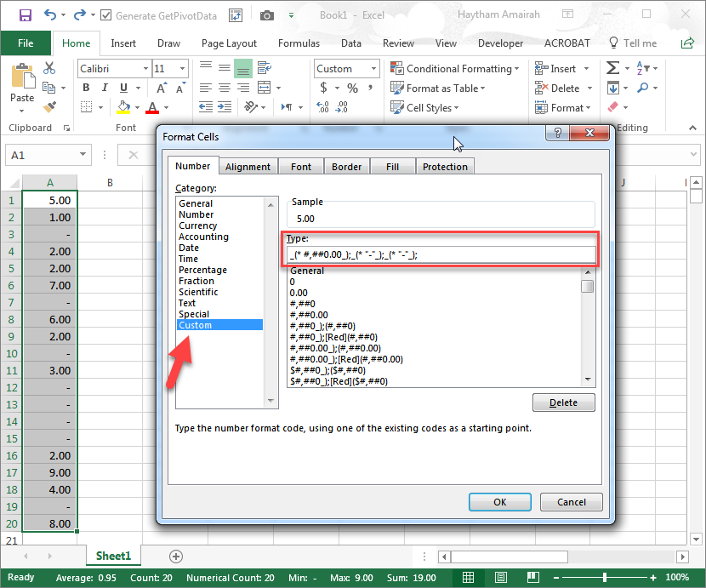
Task: Click the Cut scissors icon
Action: coord(49,68)
